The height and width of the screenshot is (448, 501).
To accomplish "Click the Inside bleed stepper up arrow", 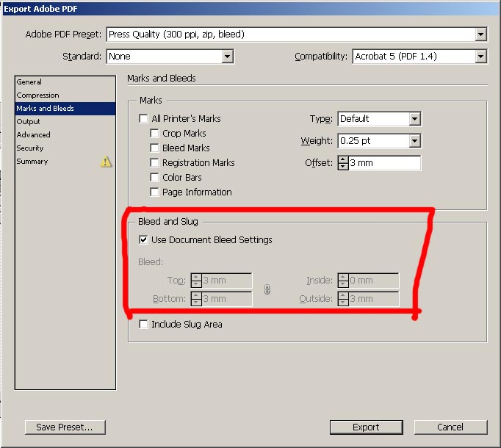I will coord(343,277).
